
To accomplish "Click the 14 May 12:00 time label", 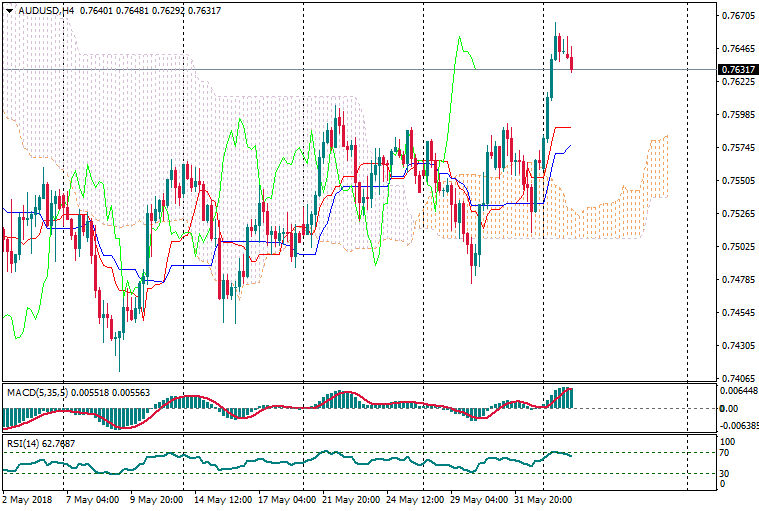I will point(223,497).
